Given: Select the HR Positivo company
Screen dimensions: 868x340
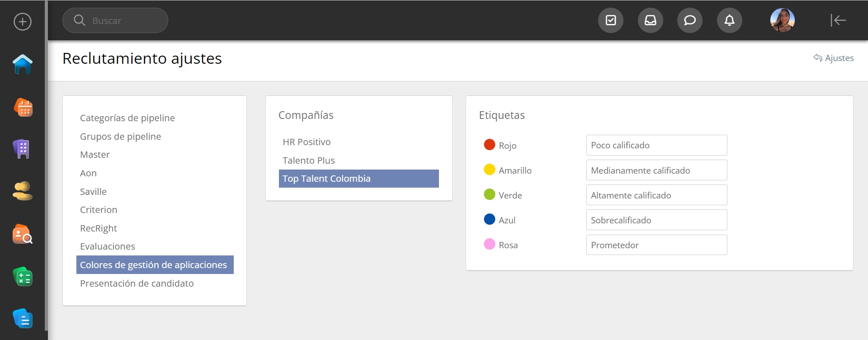Looking at the screenshot, I should (x=307, y=142).
